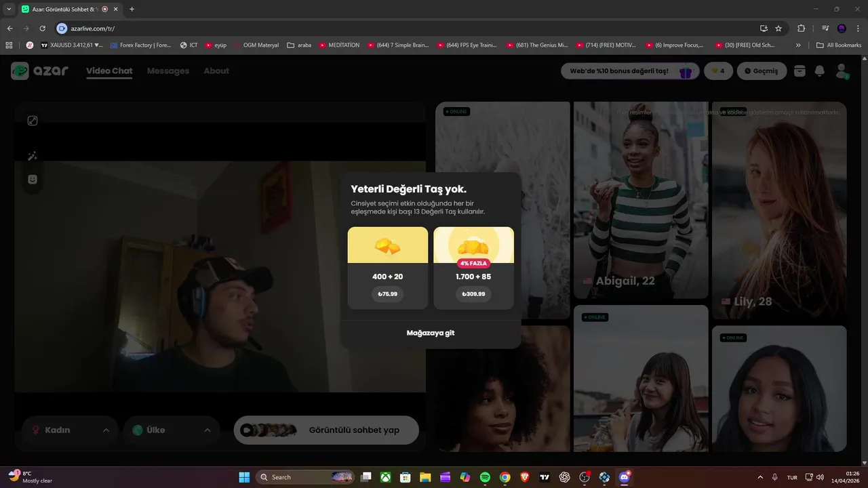Screen dimensions: 868x488
Task: Select the 1.700 + 85 gem package
Action: 473,268
